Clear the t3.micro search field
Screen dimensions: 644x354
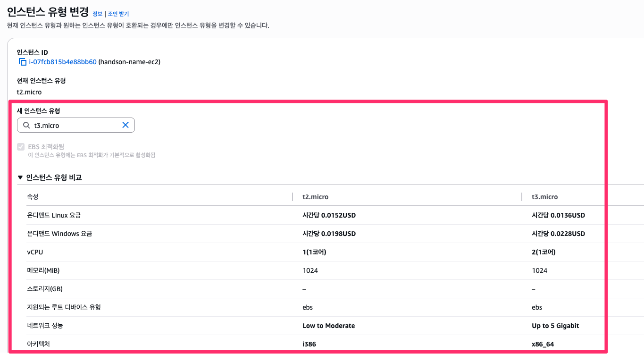point(125,125)
